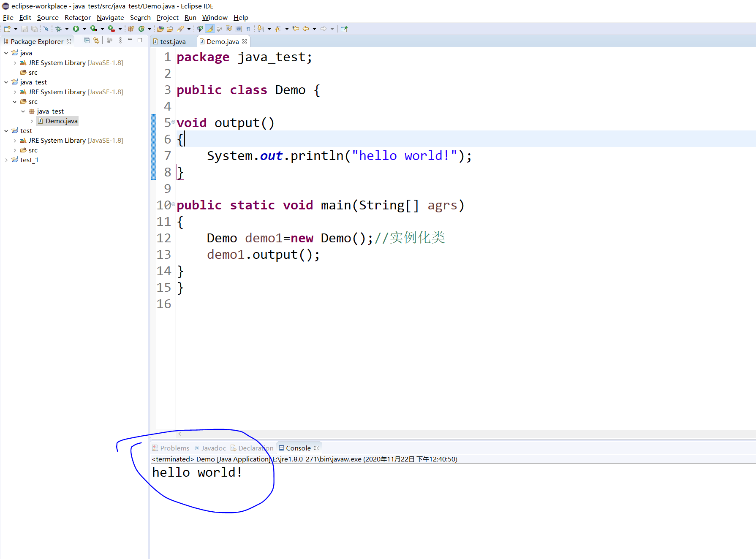Click the Run External Tools icon
Viewport: 756px width, 559px height.
click(x=111, y=29)
